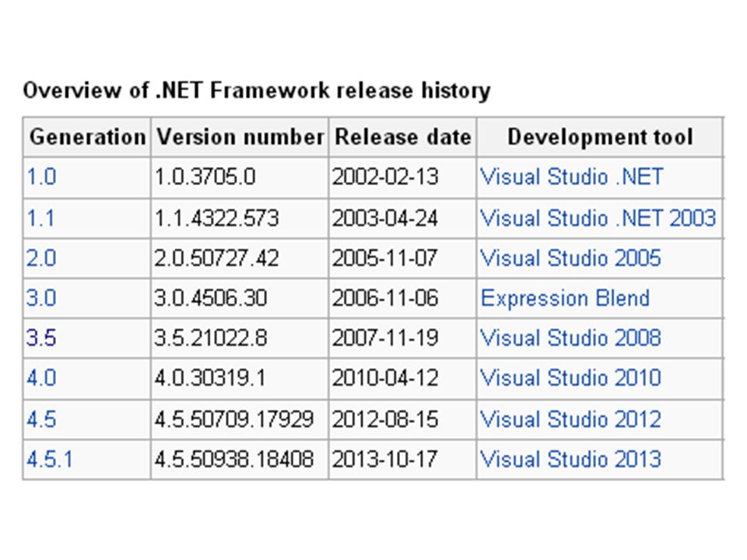Image resolution: width=747 pixels, height=560 pixels.
Task: Select version number 2.0.50727.42
Action: [217, 258]
